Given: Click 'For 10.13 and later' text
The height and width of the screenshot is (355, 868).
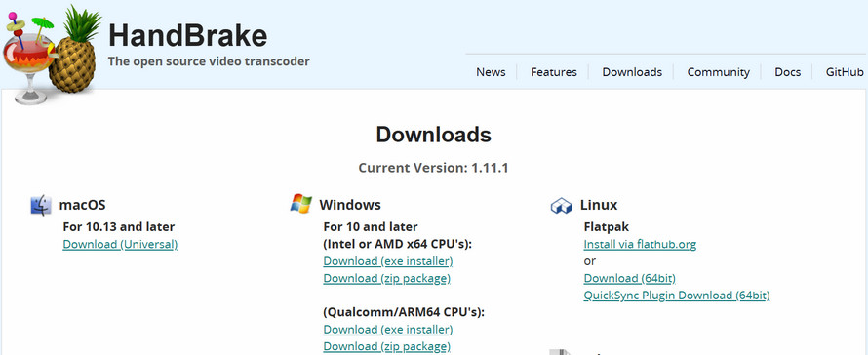Looking at the screenshot, I should coord(118,227).
